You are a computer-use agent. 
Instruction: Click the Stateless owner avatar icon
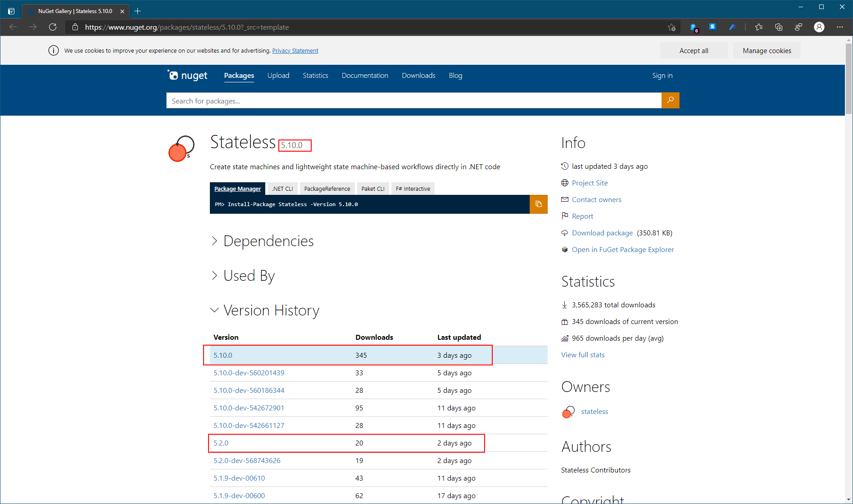click(568, 411)
